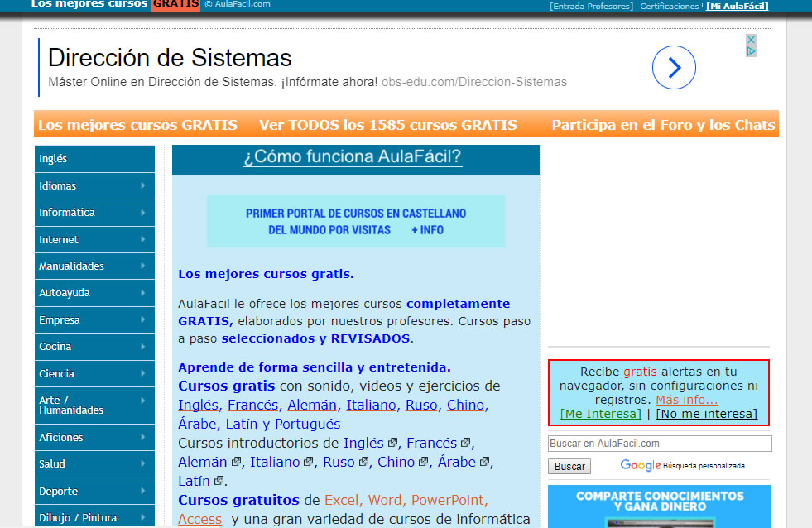Expand the Arte / Humanidades submenu arrow
The width and height of the screenshot is (812, 528).
(x=143, y=401)
